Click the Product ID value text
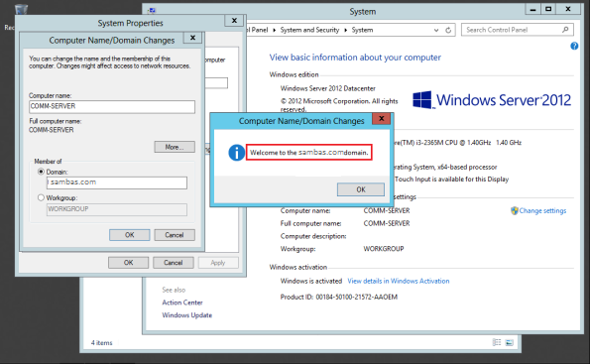The image size is (590, 364). (356, 297)
